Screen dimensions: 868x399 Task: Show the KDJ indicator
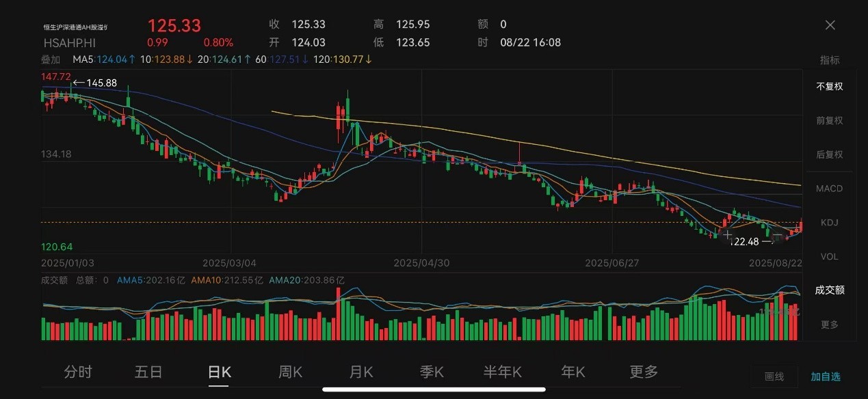click(x=829, y=223)
